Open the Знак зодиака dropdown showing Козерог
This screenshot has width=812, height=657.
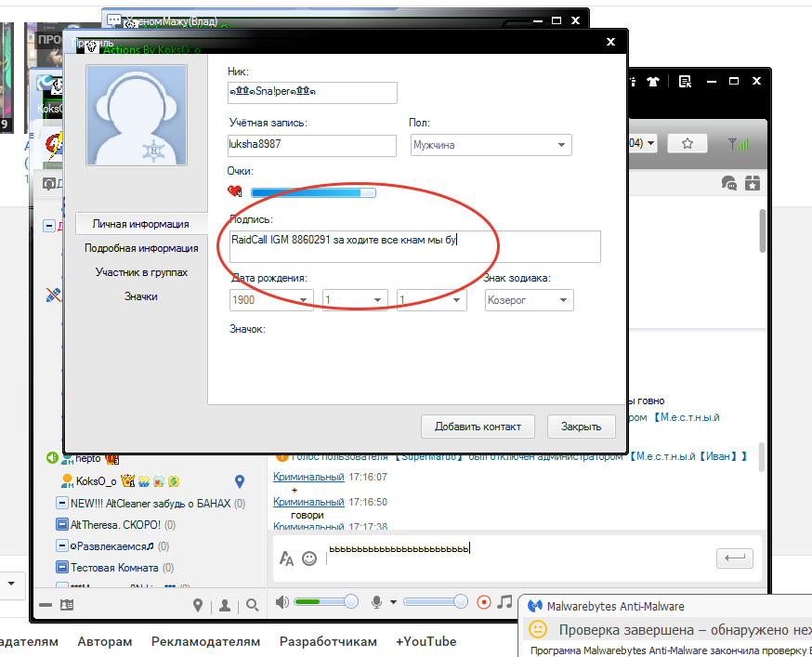point(530,300)
